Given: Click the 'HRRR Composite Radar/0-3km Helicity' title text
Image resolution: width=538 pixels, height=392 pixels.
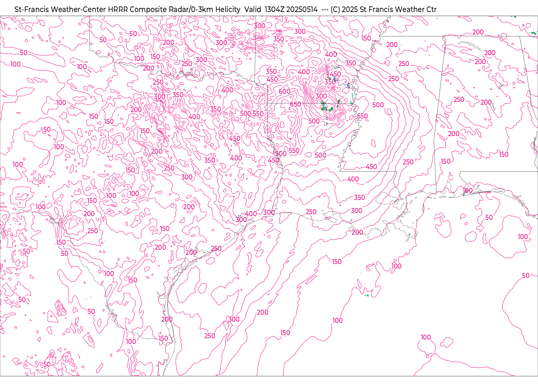Looking at the screenshot, I should [x=174, y=10].
